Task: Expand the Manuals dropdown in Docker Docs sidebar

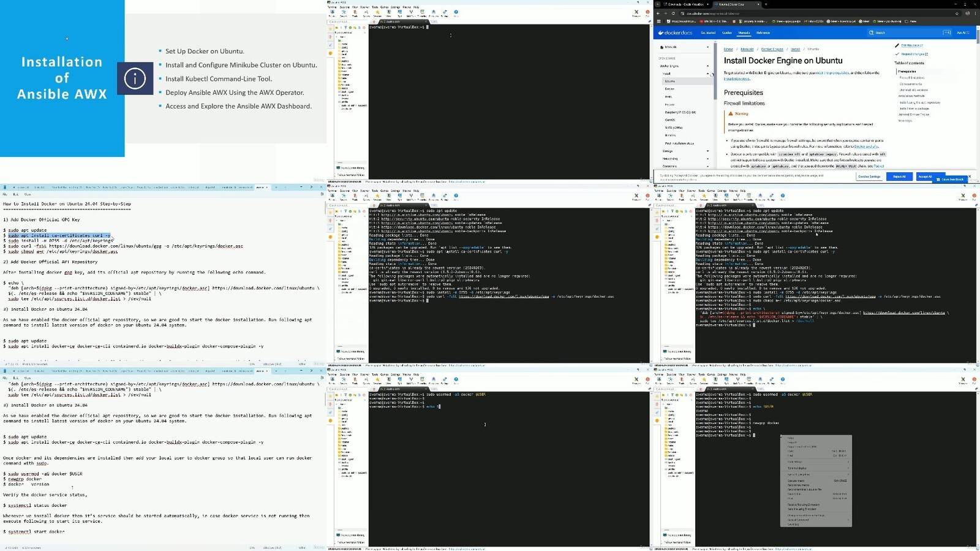Action: tap(707, 47)
